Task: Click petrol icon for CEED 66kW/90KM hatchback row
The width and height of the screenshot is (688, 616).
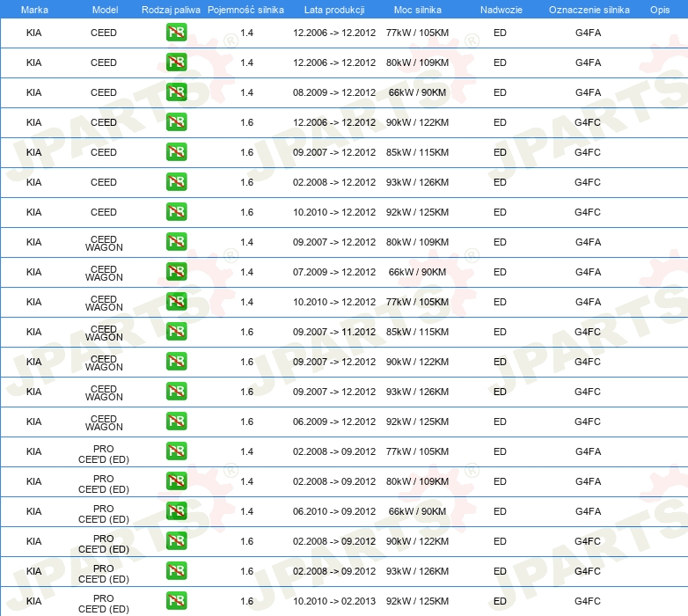Action: 176,93
